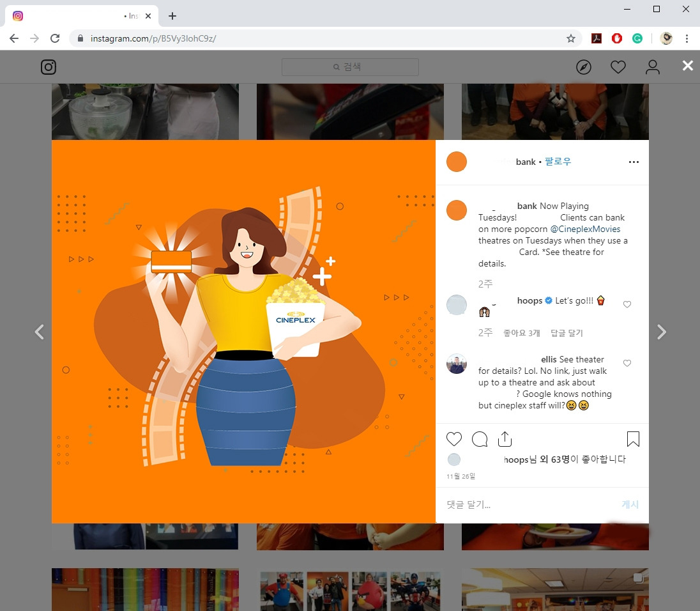Like the ellis comment about theater details
Viewport: 700px width, 611px height.
[x=627, y=363]
